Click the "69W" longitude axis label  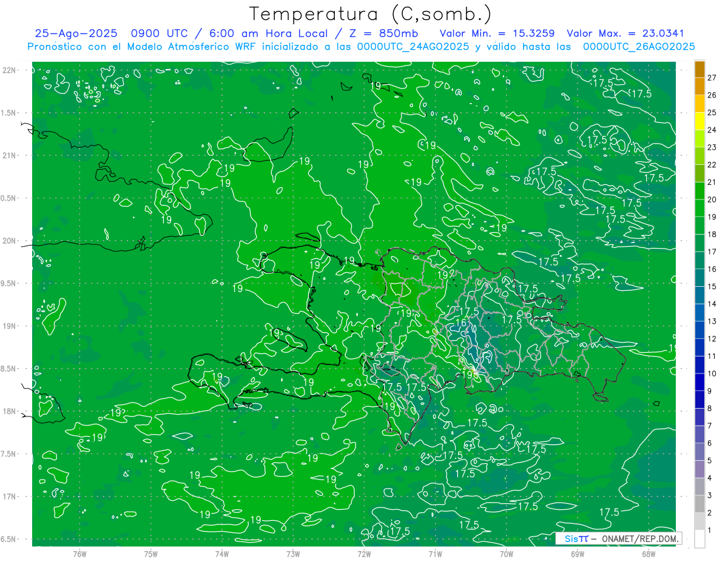click(578, 554)
